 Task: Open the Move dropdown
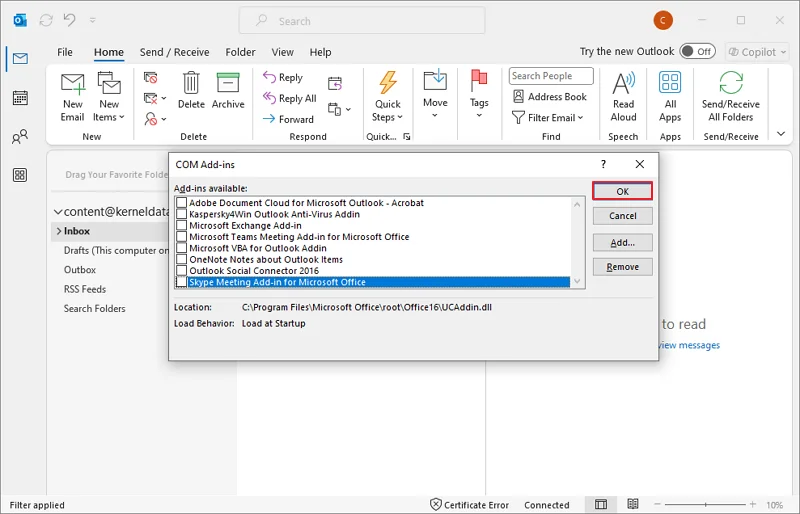(435, 95)
